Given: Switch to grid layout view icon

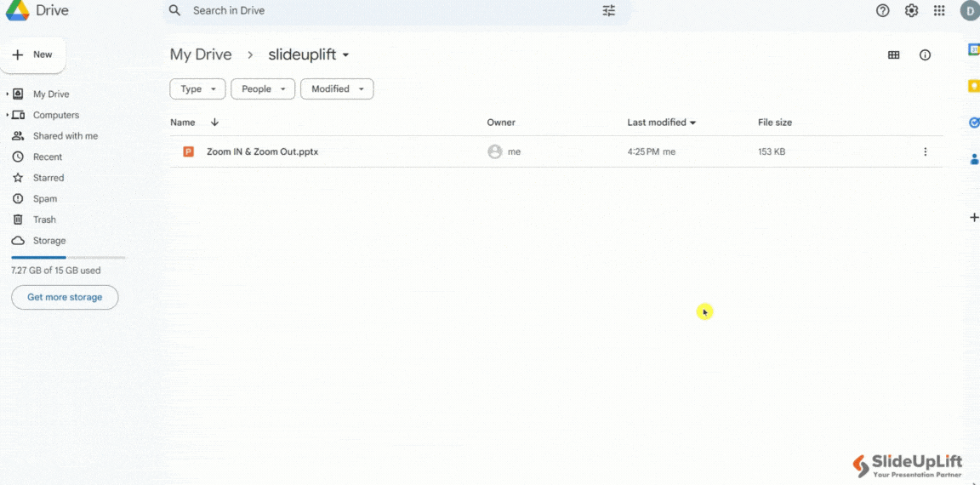Looking at the screenshot, I should pyautogui.click(x=894, y=55).
